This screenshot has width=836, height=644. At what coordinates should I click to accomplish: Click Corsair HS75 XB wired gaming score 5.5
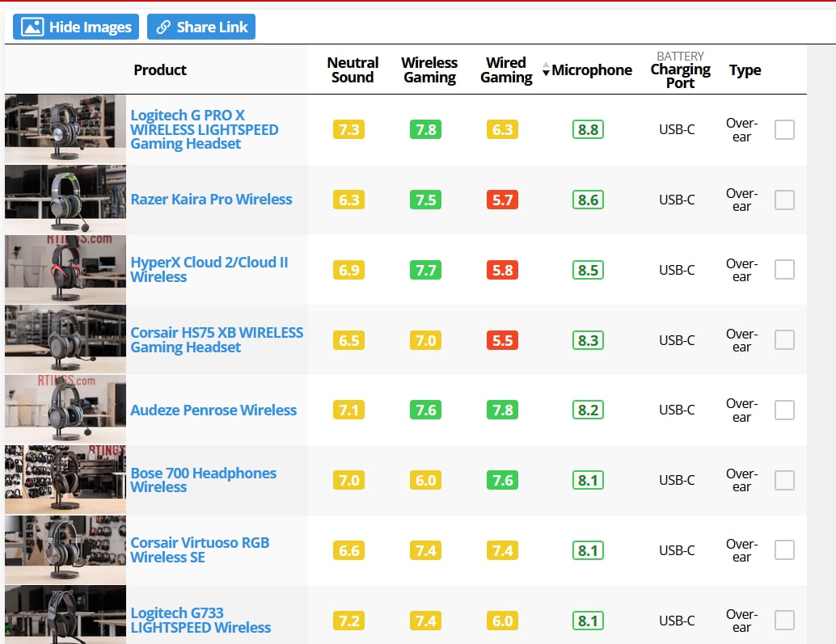[x=502, y=340]
